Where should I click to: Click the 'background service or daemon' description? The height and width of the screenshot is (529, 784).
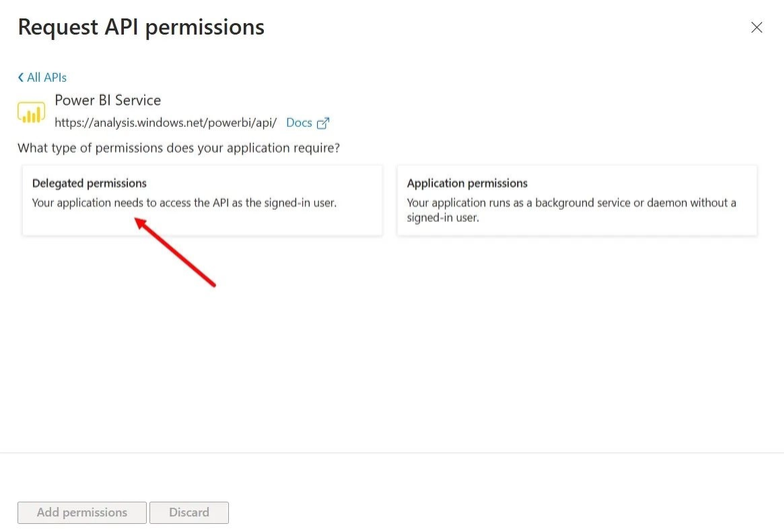[x=572, y=210]
